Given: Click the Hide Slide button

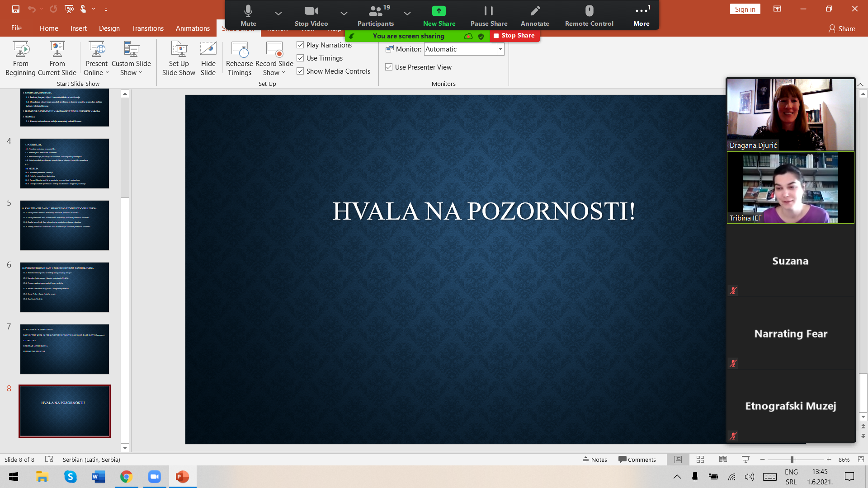Looking at the screenshot, I should pyautogui.click(x=208, y=59).
